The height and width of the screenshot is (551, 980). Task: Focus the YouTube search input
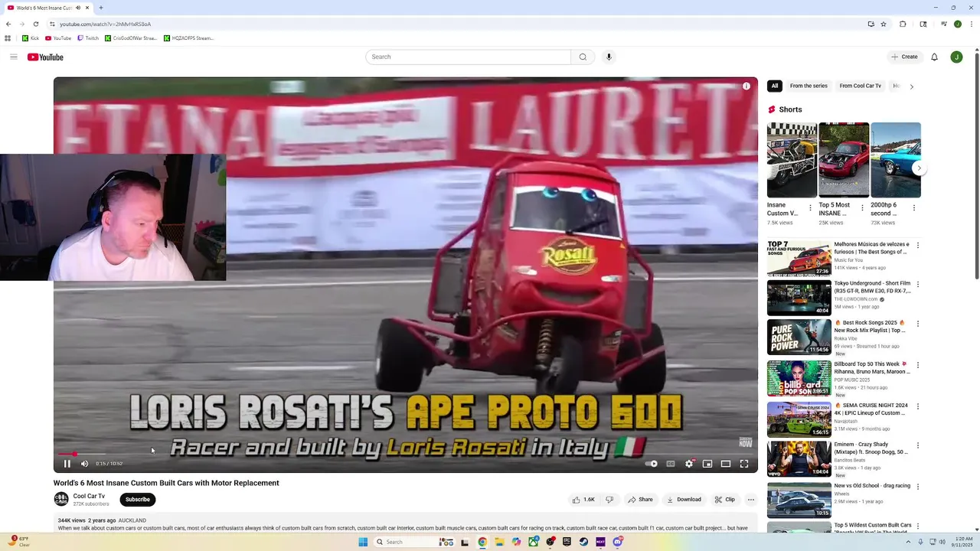tap(469, 57)
